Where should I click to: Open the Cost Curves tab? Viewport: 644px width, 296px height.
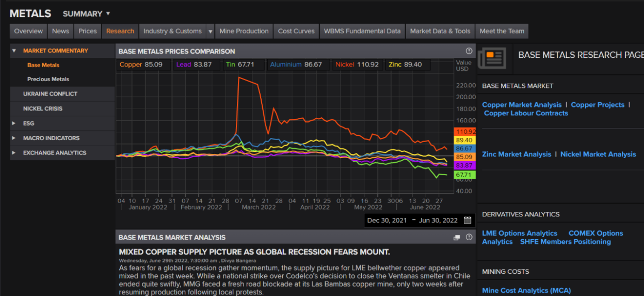coord(296,31)
